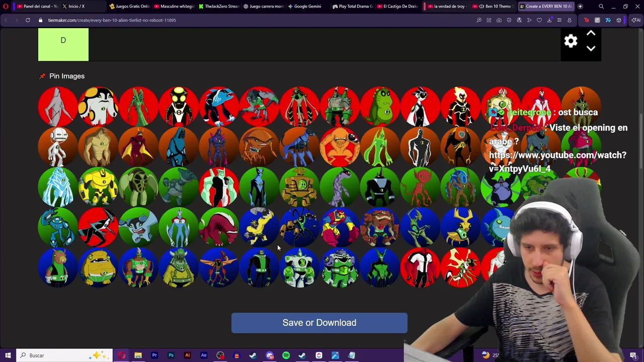This screenshot has width=644, height=362.
Task: Open Spotify from the taskbar
Action: 286,355
